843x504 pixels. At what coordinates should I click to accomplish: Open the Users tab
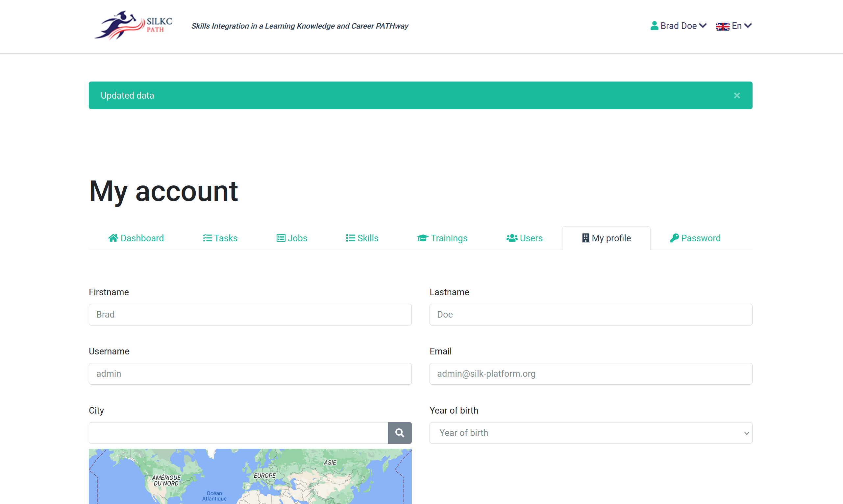pyautogui.click(x=524, y=238)
